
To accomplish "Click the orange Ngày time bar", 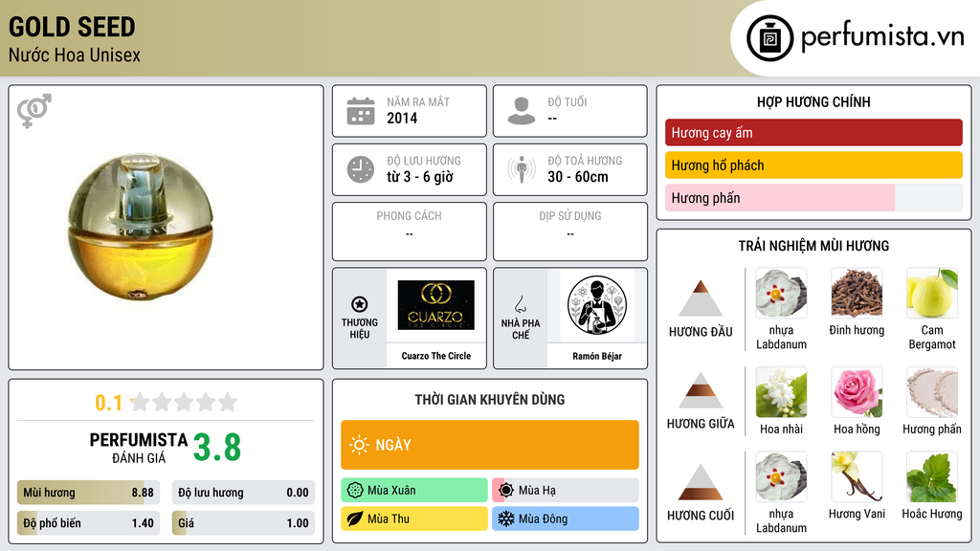I will point(490,445).
